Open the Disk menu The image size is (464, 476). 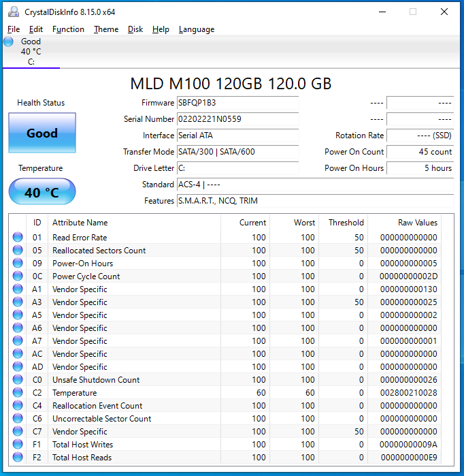pos(135,29)
